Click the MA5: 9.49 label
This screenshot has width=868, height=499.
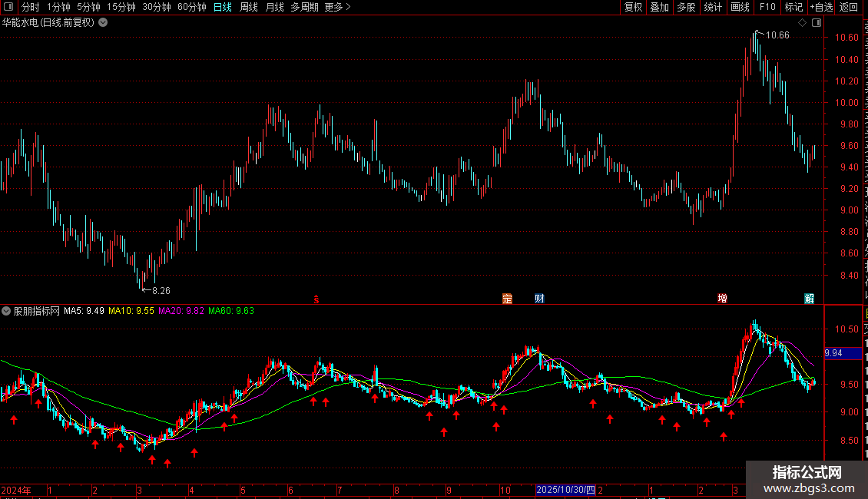[84, 311]
